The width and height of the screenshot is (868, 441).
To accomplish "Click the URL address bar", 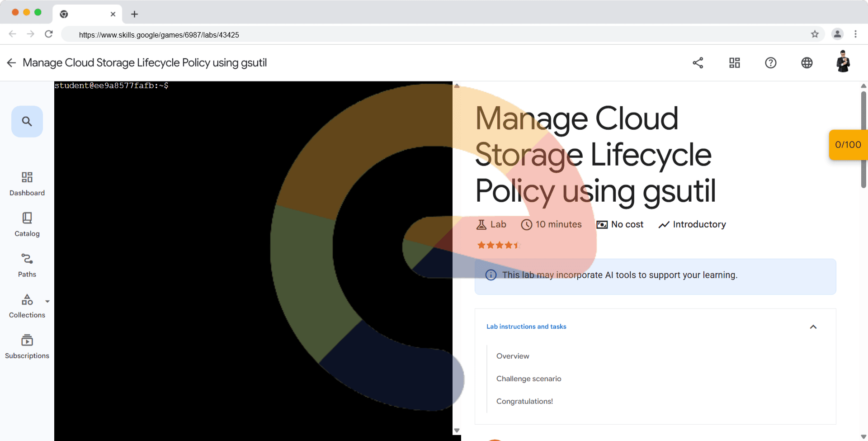I will point(407,35).
